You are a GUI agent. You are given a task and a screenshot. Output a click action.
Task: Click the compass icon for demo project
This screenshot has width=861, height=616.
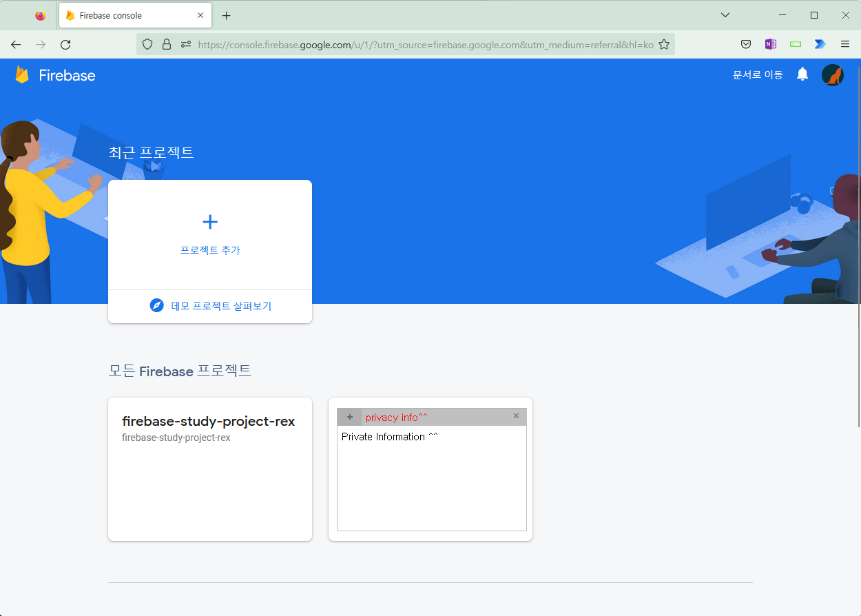click(x=156, y=305)
